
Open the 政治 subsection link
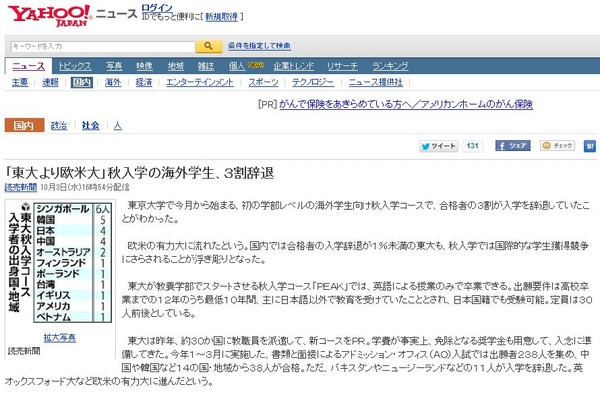[x=59, y=126]
